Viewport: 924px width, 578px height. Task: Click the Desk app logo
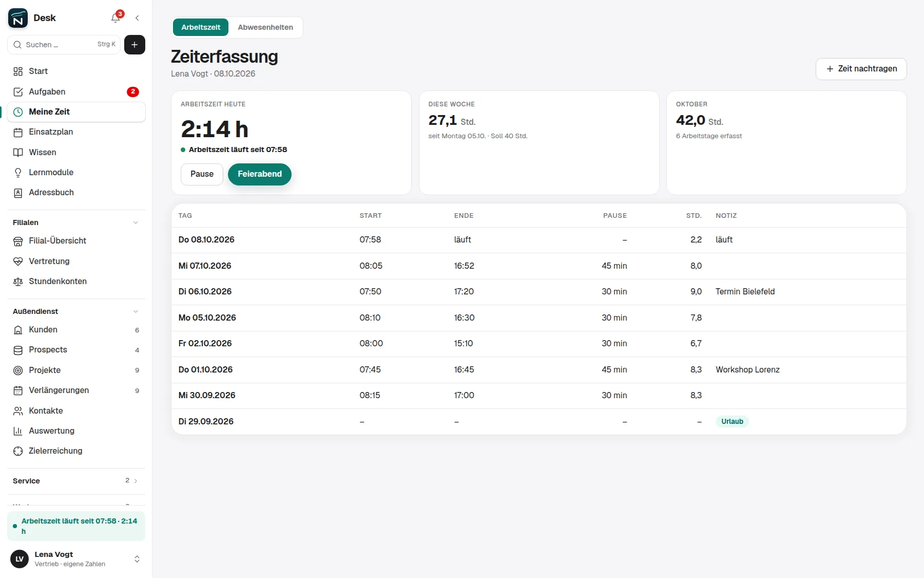pos(18,18)
